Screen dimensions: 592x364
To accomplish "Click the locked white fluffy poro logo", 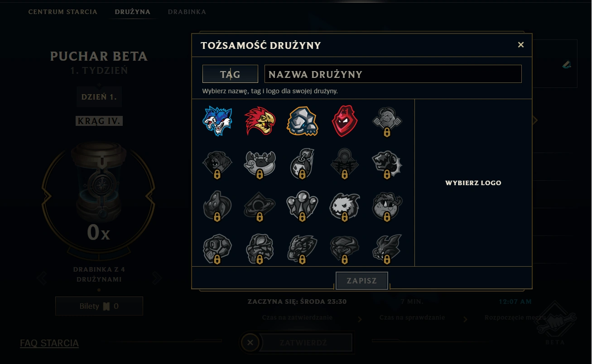I will [x=345, y=207].
